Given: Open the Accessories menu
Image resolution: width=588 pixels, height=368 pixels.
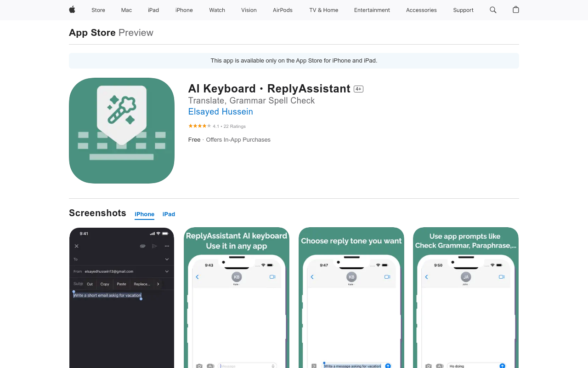Looking at the screenshot, I should (x=421, y=10).
